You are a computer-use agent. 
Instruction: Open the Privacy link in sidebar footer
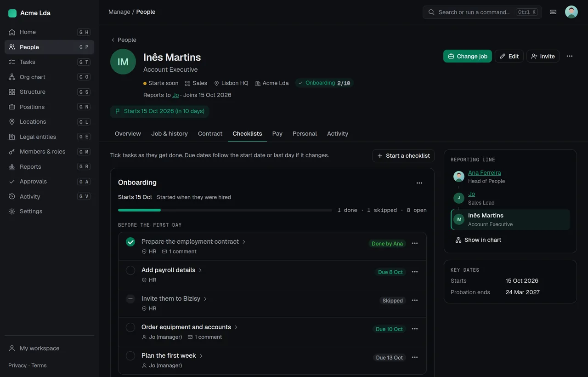point(17,366)
